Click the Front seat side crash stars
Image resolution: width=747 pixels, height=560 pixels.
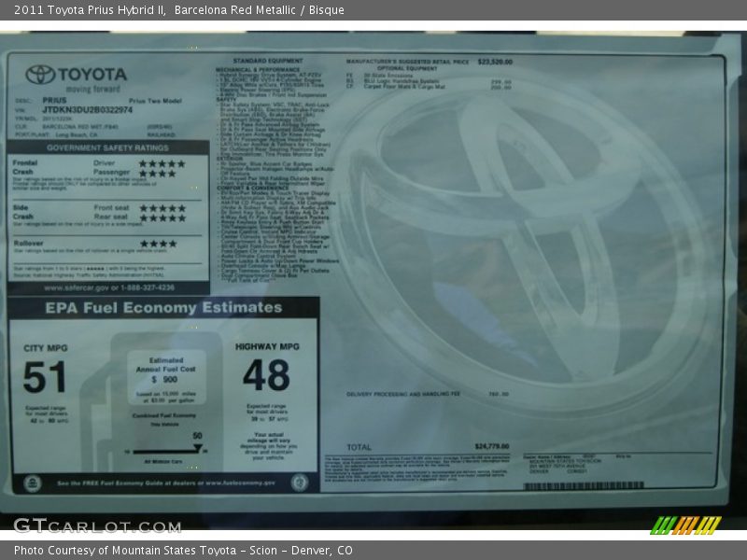click(x=162, y=208)
